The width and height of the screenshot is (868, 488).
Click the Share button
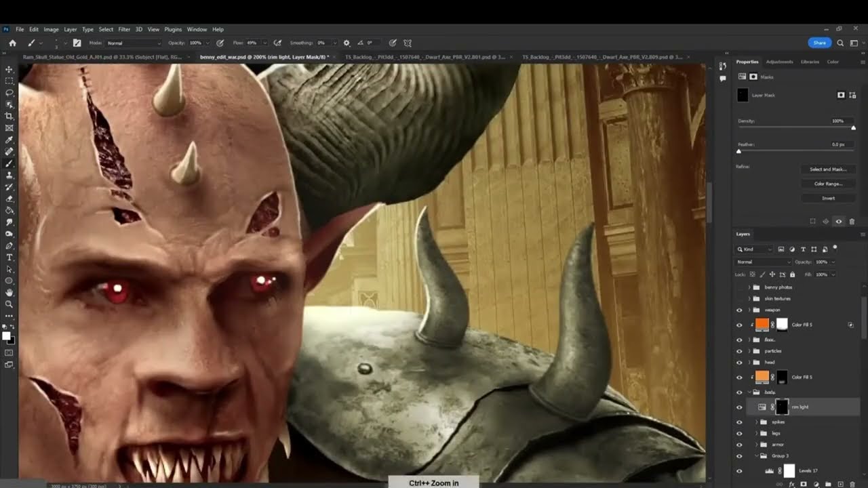tap(820, 43)
